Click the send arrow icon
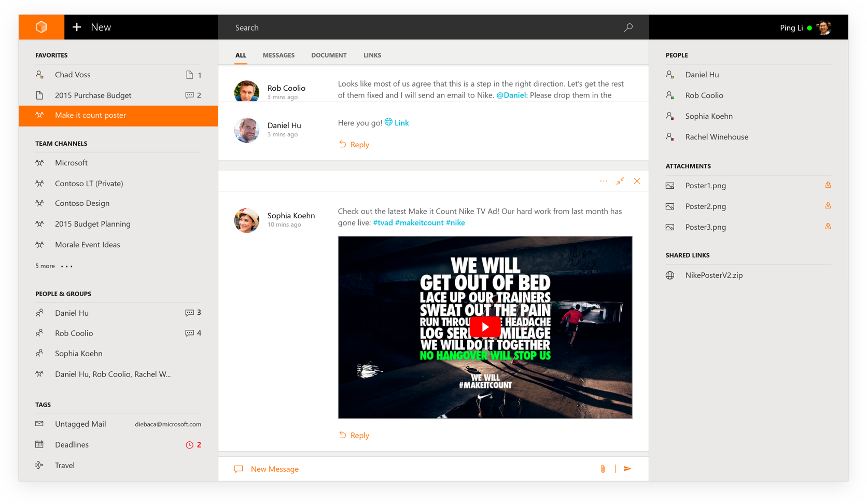Image resolution: width=867 pixels, height=504 pixels. click(627, 469)
